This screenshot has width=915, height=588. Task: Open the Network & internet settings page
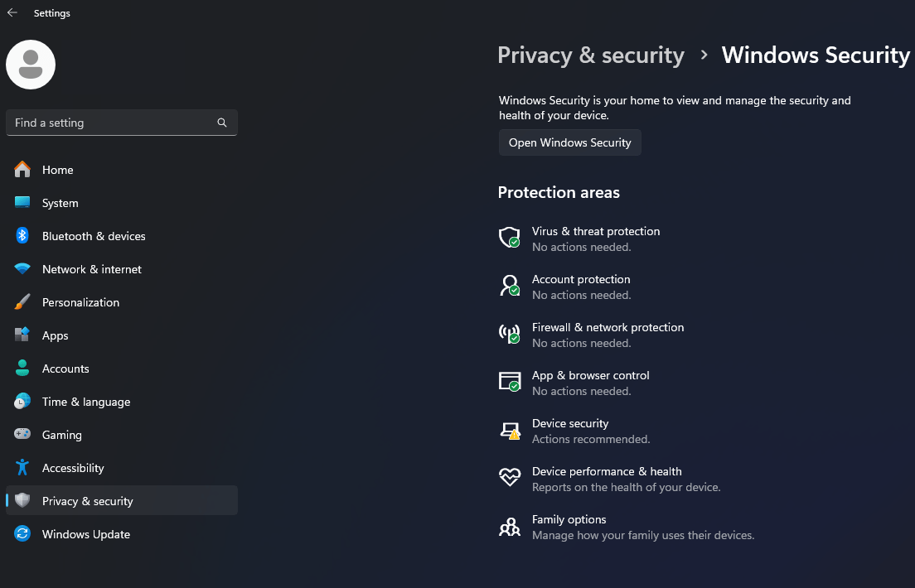(91, 269)
